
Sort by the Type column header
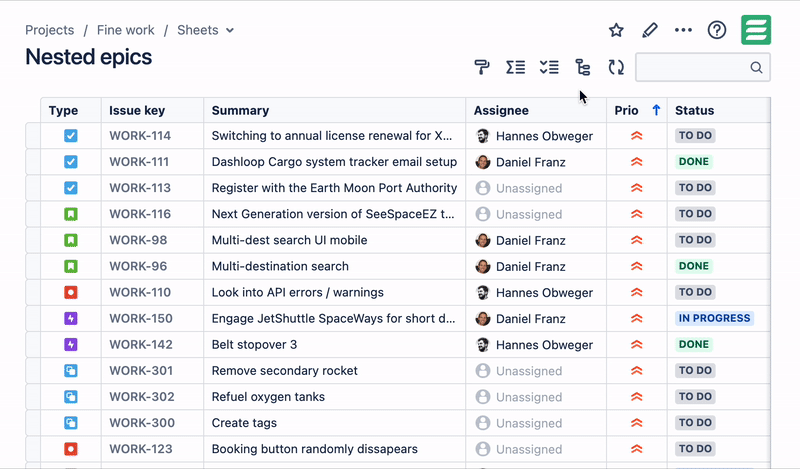click(x=63, y=110)
